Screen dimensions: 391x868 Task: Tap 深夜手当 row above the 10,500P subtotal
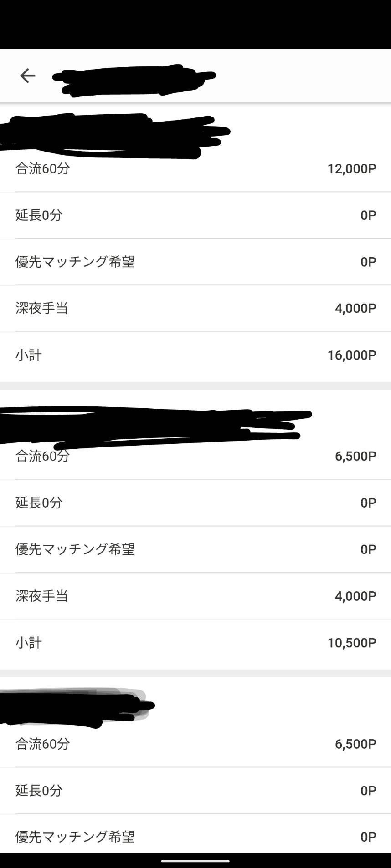click(x=195, y=596)
